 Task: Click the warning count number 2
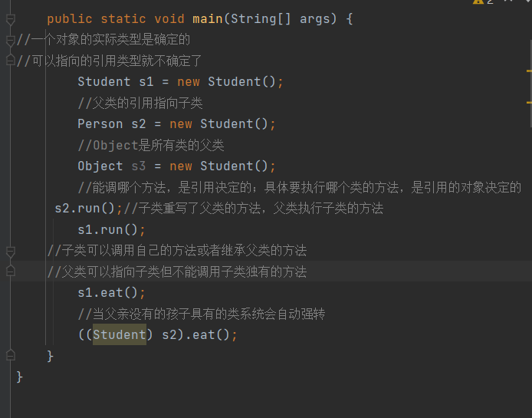[490, 2]
